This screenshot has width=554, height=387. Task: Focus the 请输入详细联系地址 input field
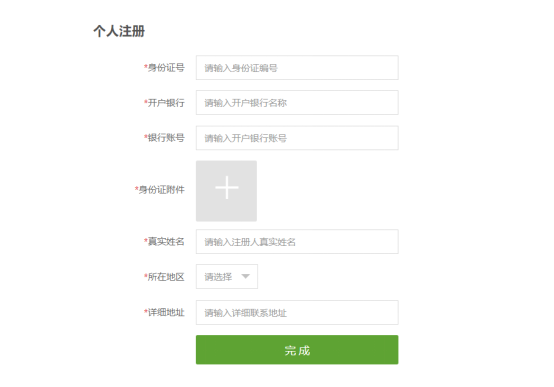[x=297, y=312]
